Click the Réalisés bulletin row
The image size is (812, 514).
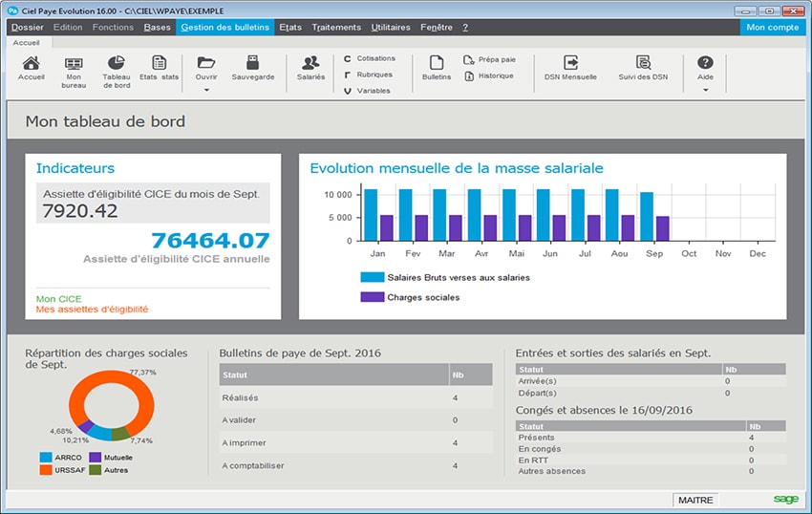(x=355, y=398)
